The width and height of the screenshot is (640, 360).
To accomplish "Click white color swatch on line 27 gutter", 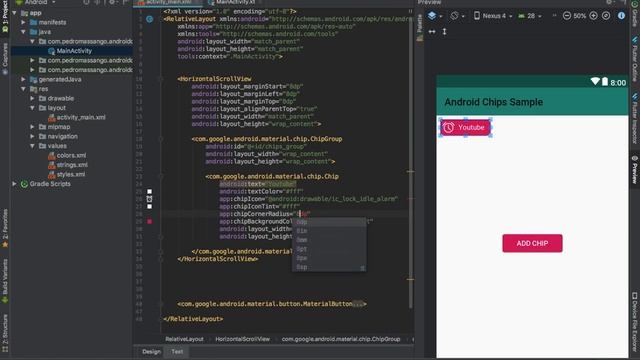I will (x=149, y=207).
